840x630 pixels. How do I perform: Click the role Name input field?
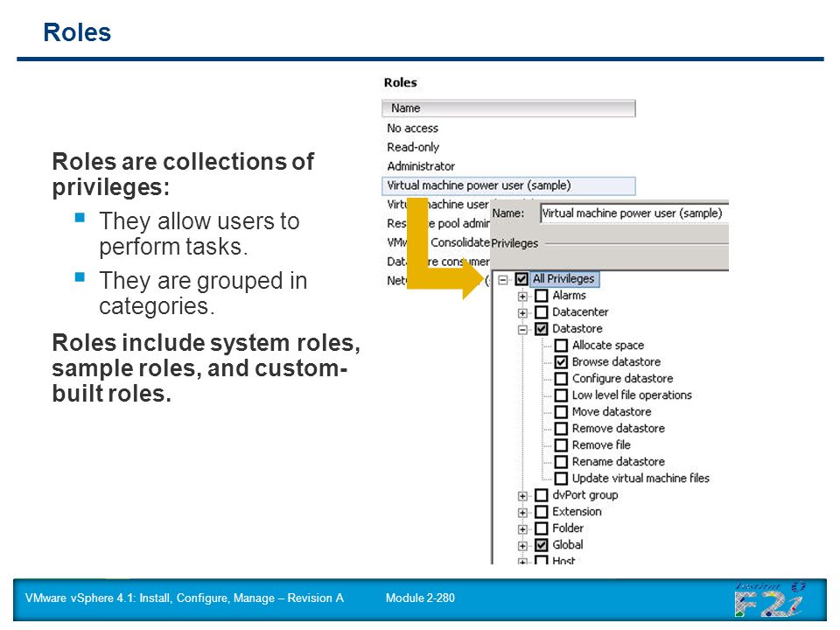[x=634, y=213]
